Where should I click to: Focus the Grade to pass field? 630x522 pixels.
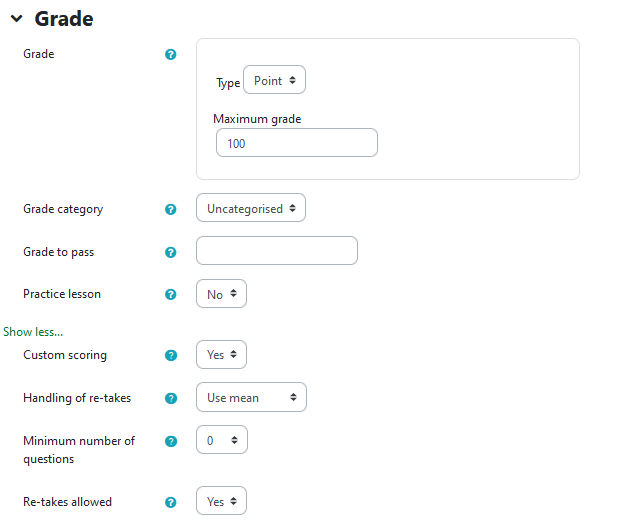(x=277, y=251)
